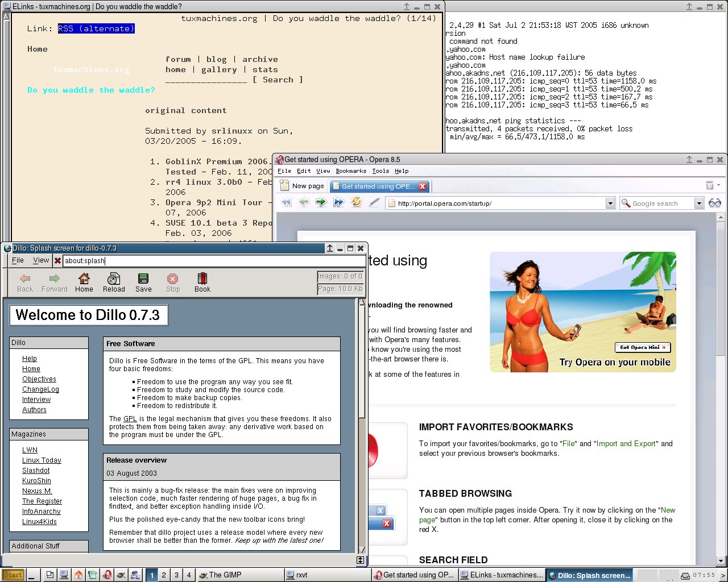The image size is (728, 582).
Task: Open the LWN link in Dillo
Action: pyautogui.click(x=30, y=450)
